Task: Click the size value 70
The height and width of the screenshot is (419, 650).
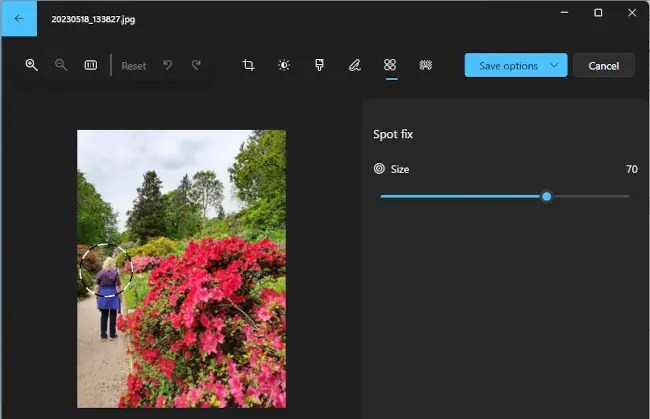Action: (x=632, y=169)
